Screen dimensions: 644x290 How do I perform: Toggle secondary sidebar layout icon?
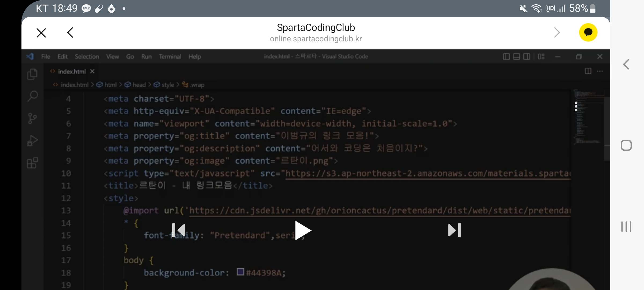tap(527, 56)
